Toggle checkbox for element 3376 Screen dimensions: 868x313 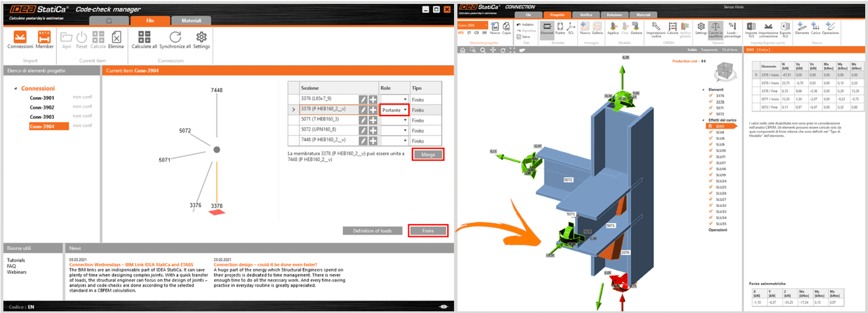pos(710,96)
